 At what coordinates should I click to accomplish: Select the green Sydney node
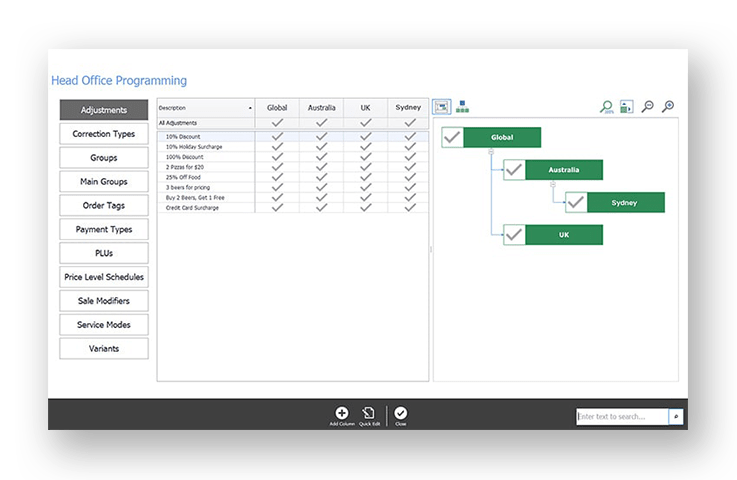pos(626,202)
